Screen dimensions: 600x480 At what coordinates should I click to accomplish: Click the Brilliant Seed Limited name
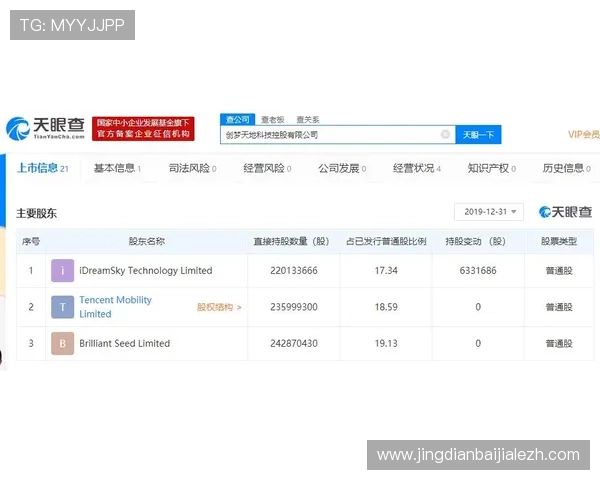(x=124, y=343)
